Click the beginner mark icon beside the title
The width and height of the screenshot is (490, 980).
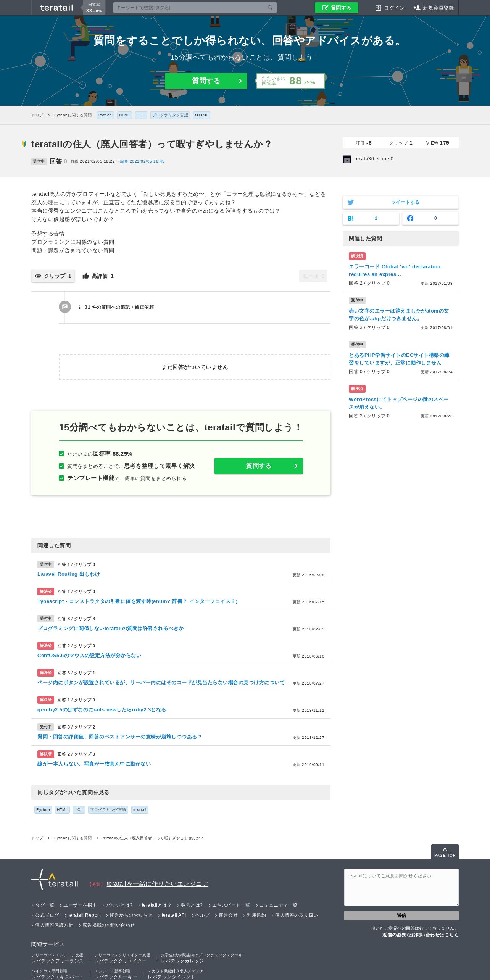pyautogui.click(x=24, y=144)
